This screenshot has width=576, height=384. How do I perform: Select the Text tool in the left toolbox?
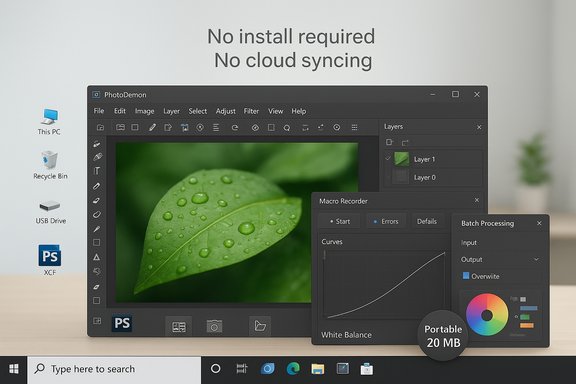(x=97, y=171)
